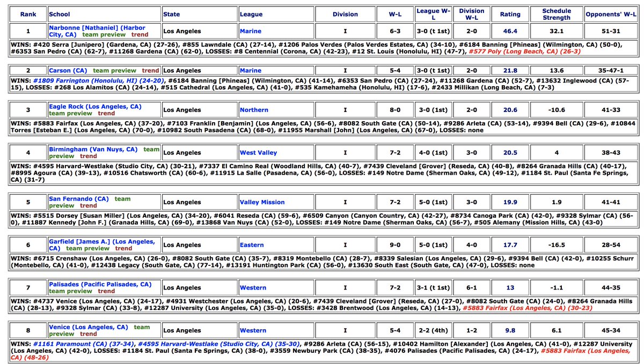Viewport: 644px width, 364px height.
Task: Open the West Valley league link
Action: coord(259,153)
